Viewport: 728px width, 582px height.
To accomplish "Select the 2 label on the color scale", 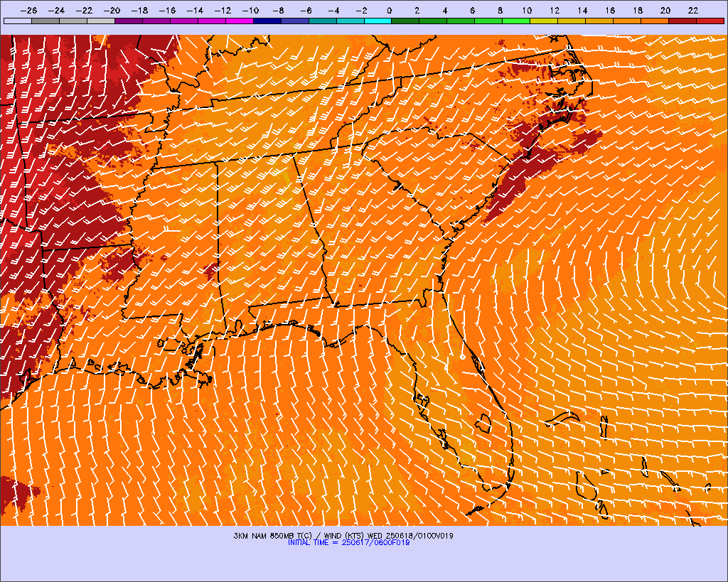I will tap(417, 10).
